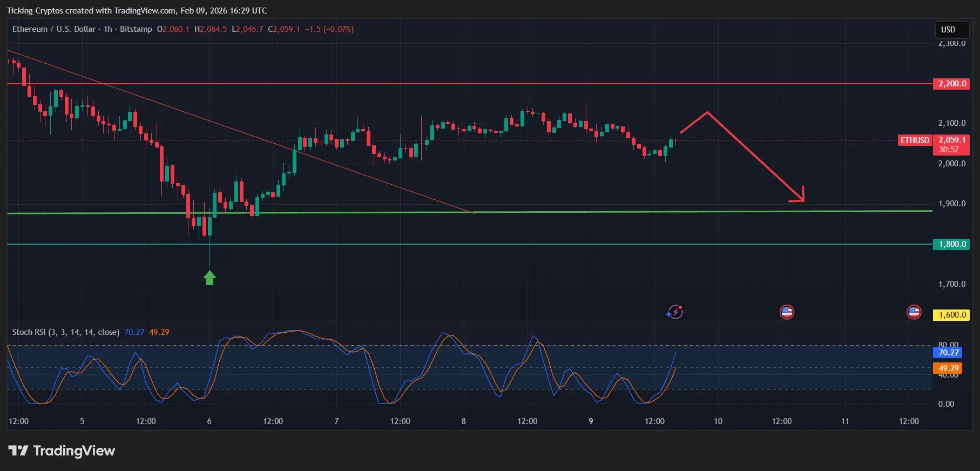Screen dimensions: 980x471
Task: Click the yellow 1,600.0 price label
Action: 951,315
